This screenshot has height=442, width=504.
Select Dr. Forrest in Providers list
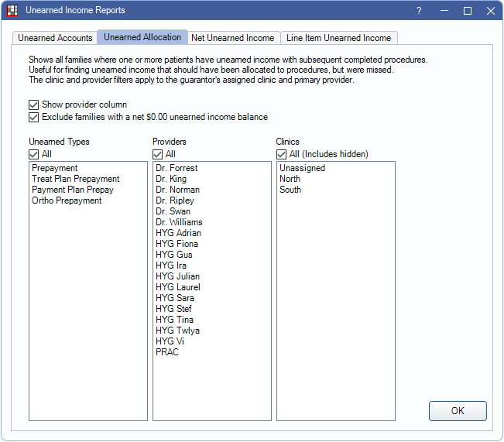click(x=177, y=168)
